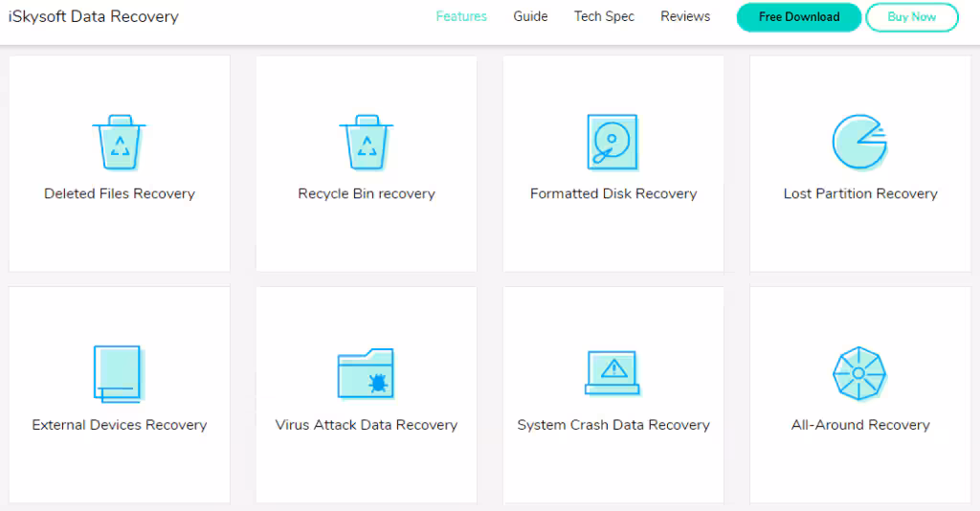Click the Buy Now button
980x511 pixels.
pyautogui.click(x=912, y=17)
